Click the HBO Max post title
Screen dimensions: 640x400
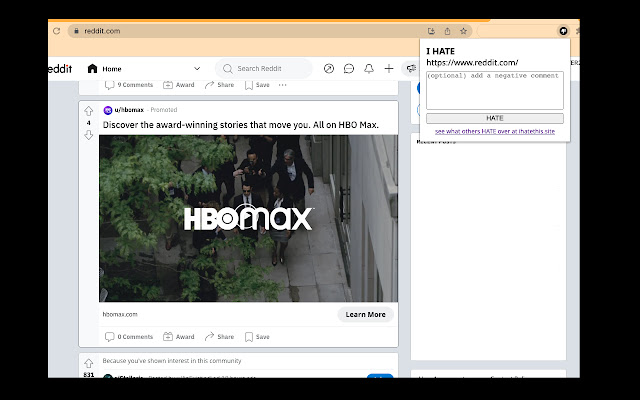tap(240, 125)
